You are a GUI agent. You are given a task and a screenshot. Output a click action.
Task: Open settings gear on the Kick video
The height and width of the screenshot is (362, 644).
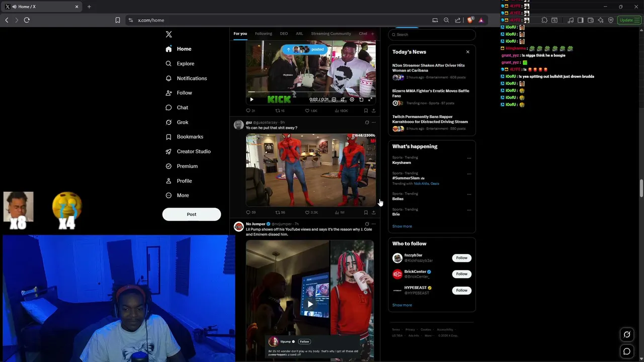point(352,100)
